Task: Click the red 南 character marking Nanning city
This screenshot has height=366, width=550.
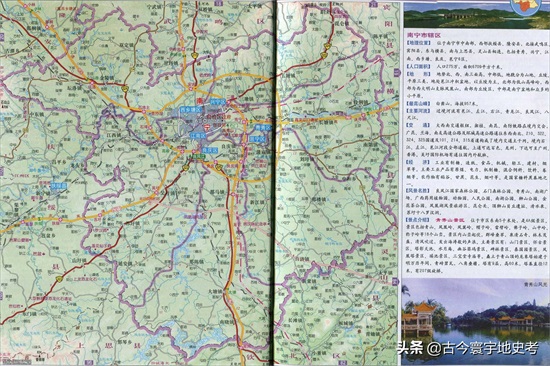Action: coord(200,101)
